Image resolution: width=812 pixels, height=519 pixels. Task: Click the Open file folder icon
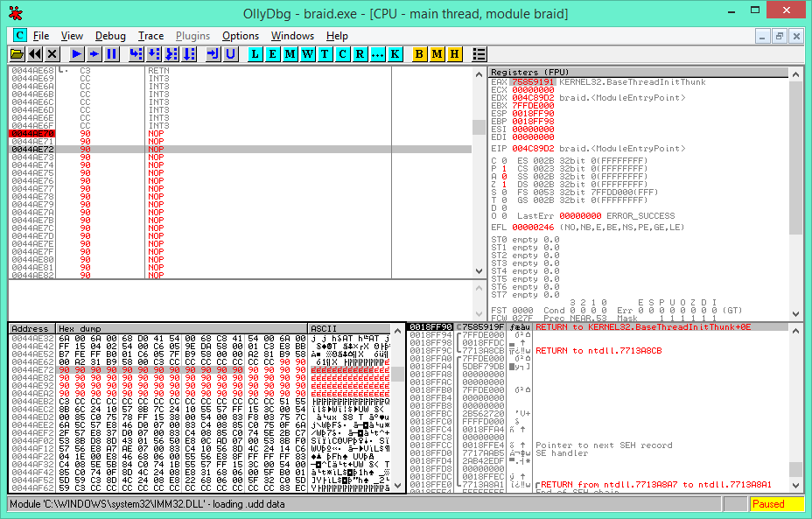coord(17,54)
